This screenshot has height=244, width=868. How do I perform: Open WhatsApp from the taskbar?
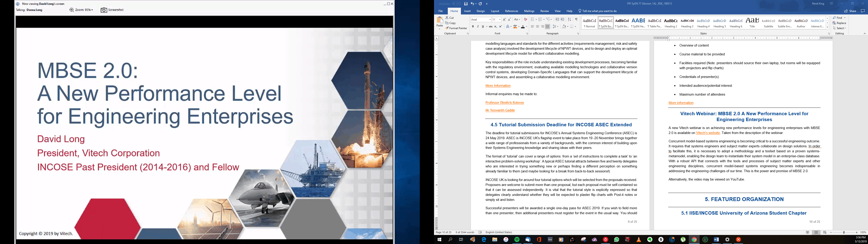click(617, 240)
